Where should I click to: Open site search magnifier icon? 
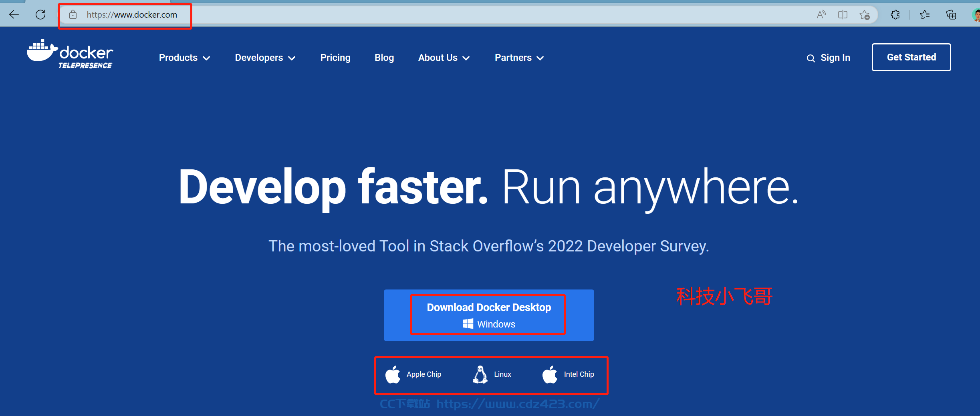tap(811, 58)
